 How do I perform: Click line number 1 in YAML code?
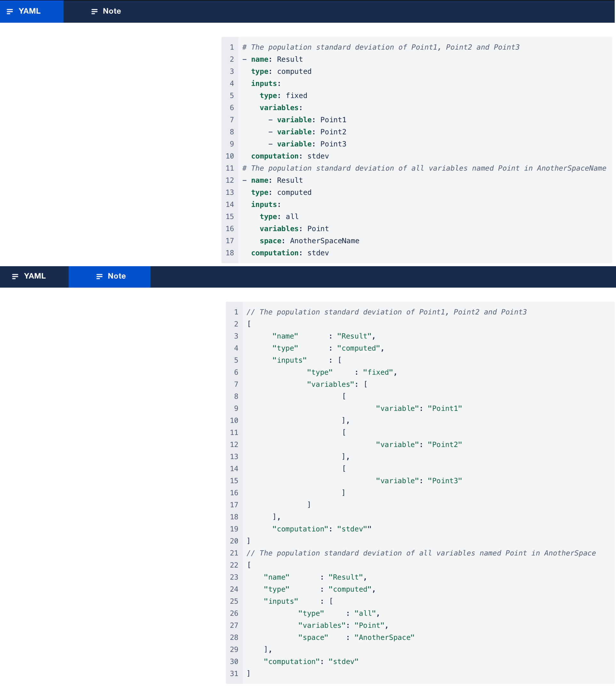(232, 47)
